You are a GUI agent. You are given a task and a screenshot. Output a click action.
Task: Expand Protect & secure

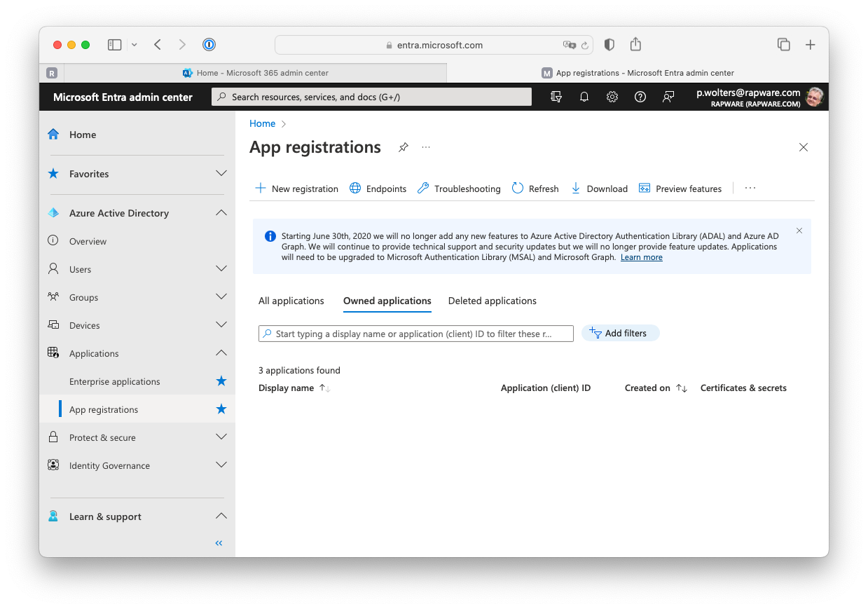pyautogui.click(x=221, y=437)
